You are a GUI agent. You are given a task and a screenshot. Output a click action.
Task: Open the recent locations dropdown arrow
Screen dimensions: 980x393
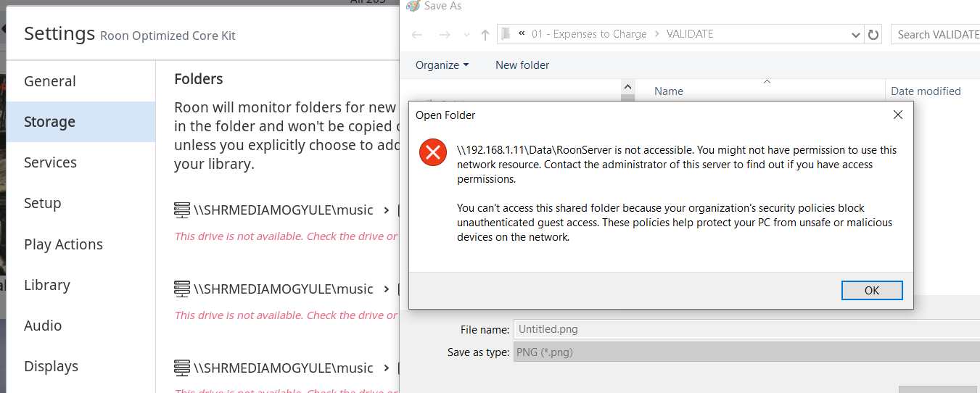[x=466, y=35]
